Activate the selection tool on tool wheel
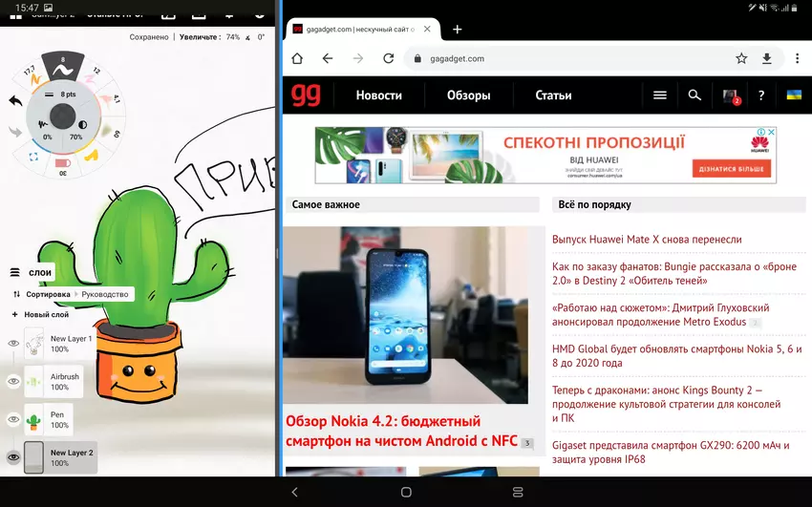Image resolution: width=812 pixels, height=507 pixels. [33, 156]
